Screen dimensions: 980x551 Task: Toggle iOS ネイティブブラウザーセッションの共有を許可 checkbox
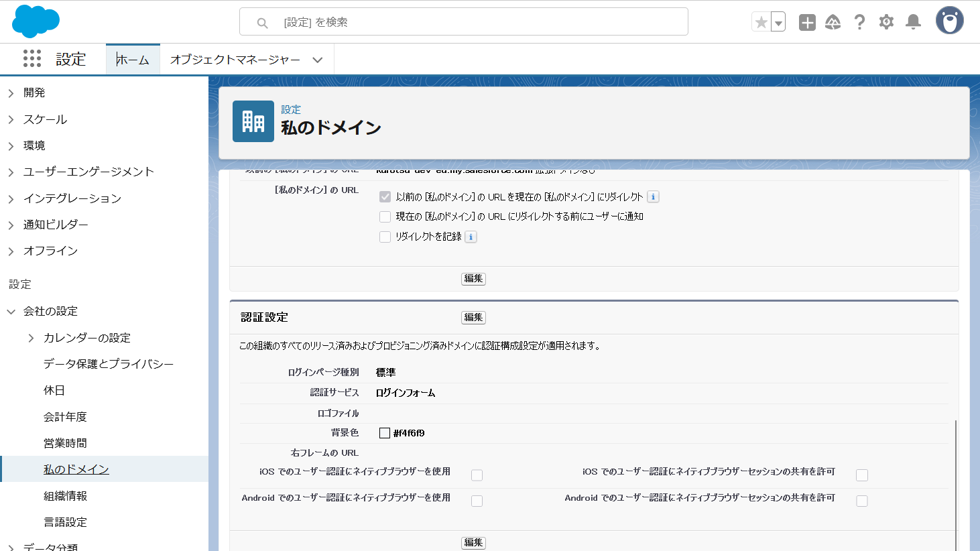click(x=862, y=475)
